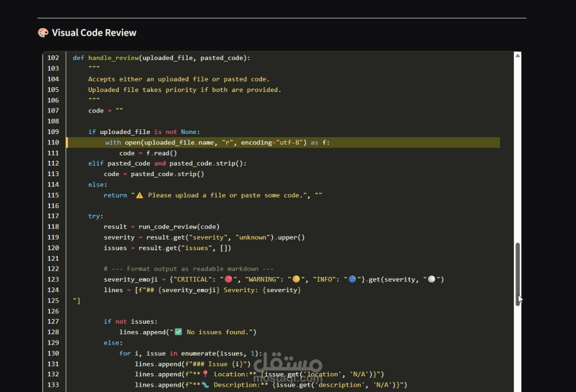
Task: Click the white circle default severity emoji
Action: coord(432,280)
